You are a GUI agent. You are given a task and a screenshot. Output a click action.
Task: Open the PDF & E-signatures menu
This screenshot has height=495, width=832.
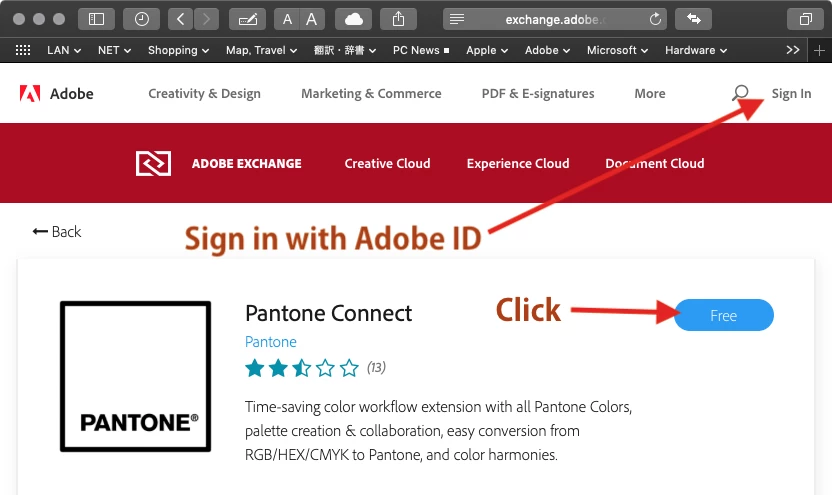click(x=538, y=93)
